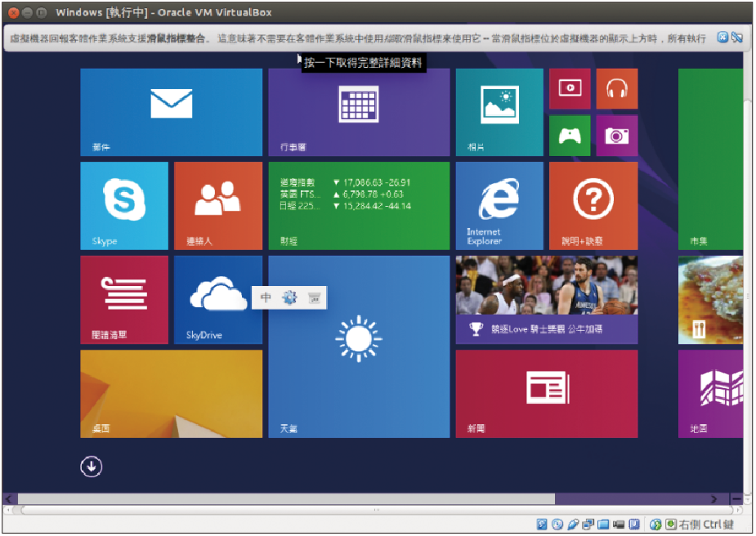Open the Photos (相片) tile
The width and height of the screenshot is (756, 536).
[499, 112]
